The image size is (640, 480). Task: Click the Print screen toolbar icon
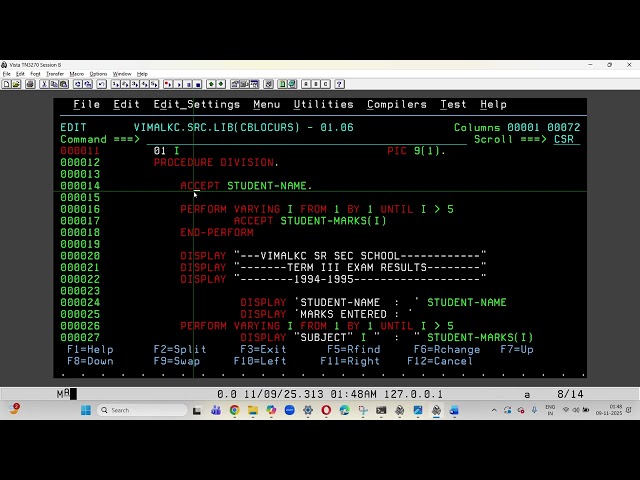tap(30, 84)
